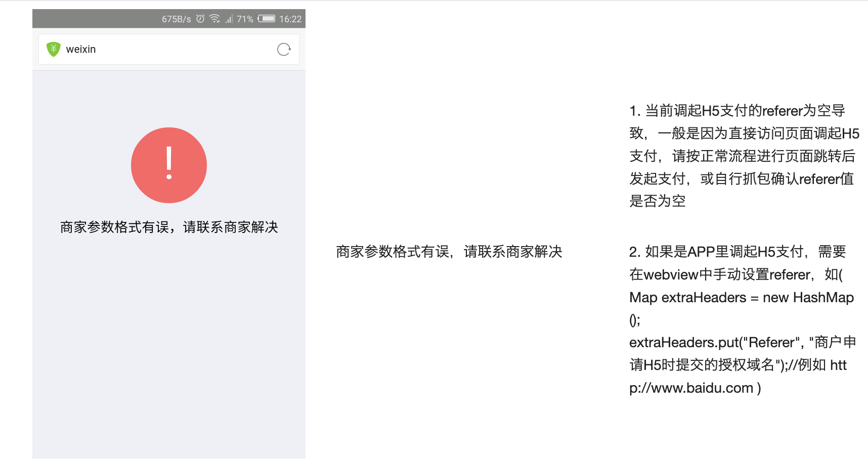Screen dimensions: 868x468
Task: Click the error message under the red icon
Action: coord(169,227)
